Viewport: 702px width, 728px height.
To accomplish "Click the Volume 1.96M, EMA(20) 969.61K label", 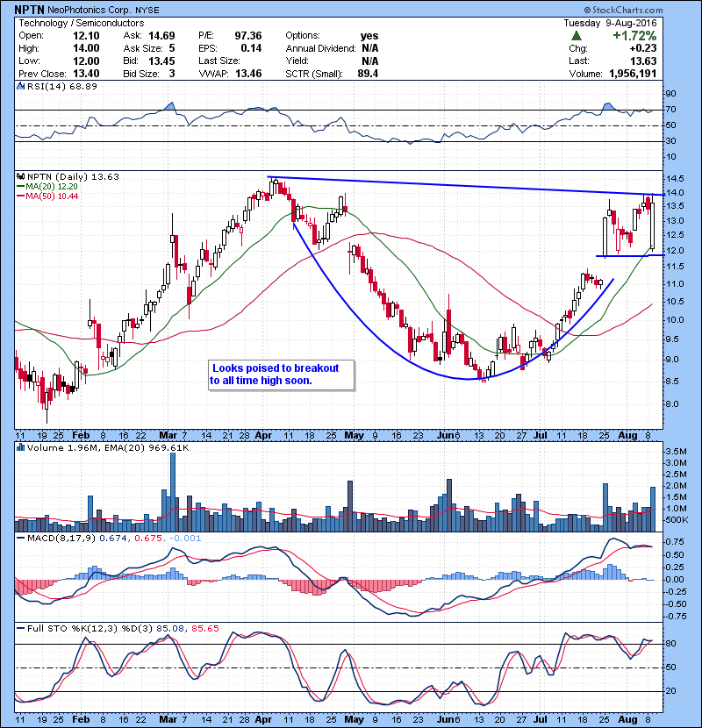I will point(108,447).
